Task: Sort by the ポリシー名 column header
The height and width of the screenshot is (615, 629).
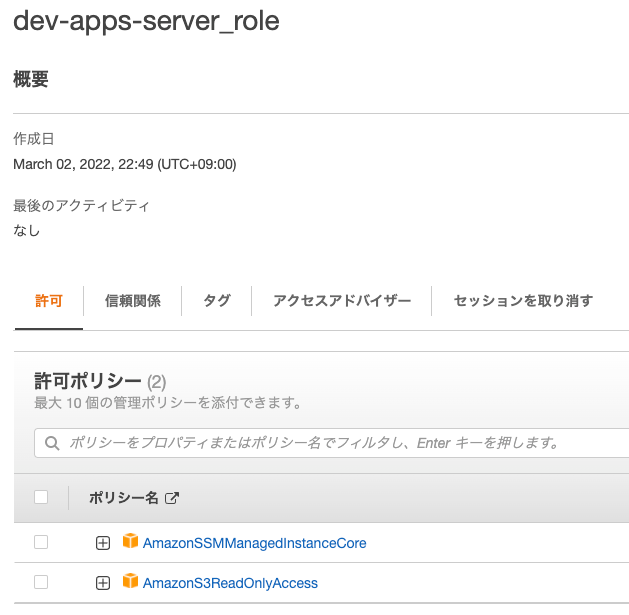Action: (x=124, y=498)
